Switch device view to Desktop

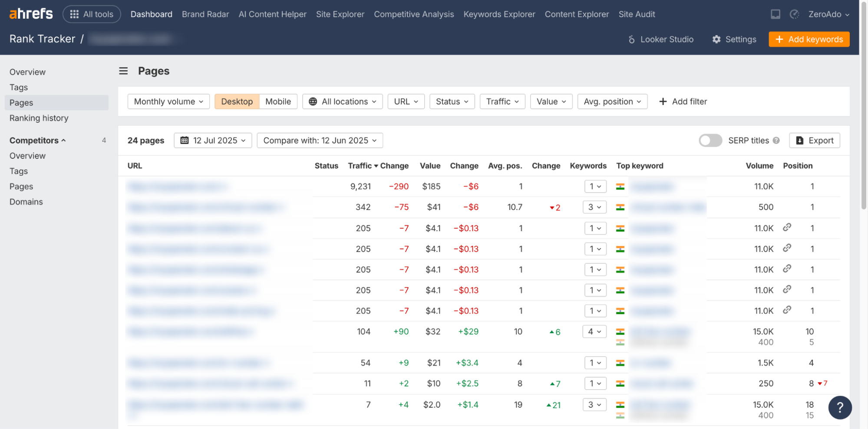(237, 102)
